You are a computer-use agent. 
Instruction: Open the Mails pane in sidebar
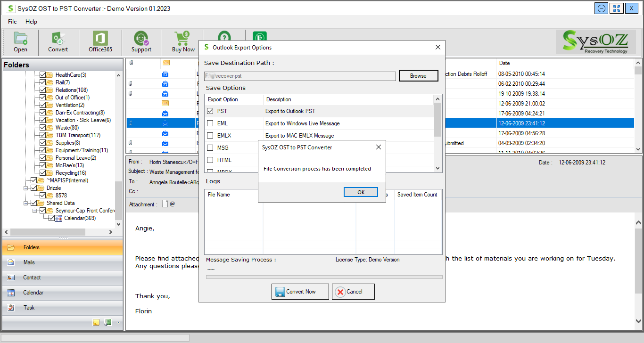(29, 262)
